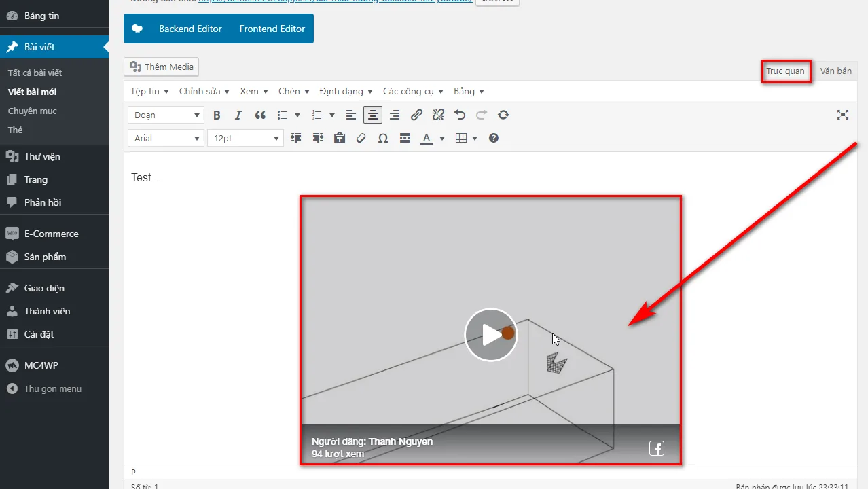Image resolution: width=868 pixels, height=489 pixels.
Task: Insert special character with omega icon
Action: click(383, 139)
